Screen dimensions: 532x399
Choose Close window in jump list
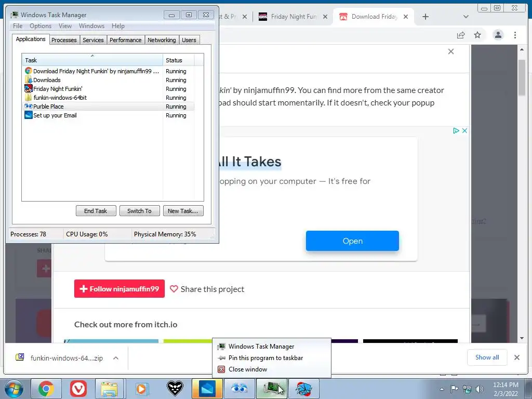click(x=271, y=369)
